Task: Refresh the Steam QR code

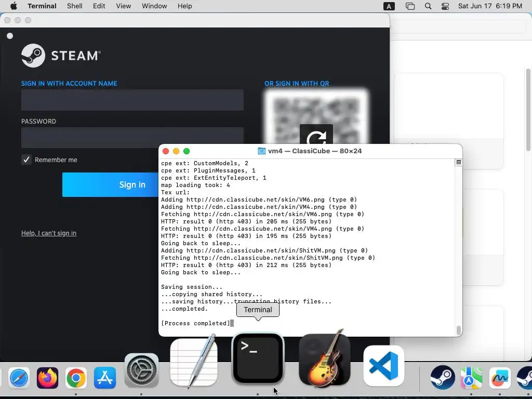Action: 316,135
